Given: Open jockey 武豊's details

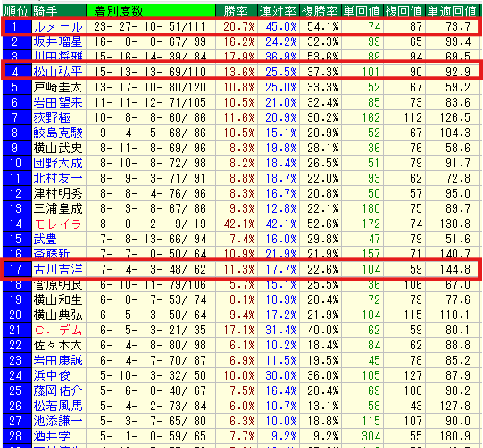Looking at the screenshot, I should pos(46,239).
